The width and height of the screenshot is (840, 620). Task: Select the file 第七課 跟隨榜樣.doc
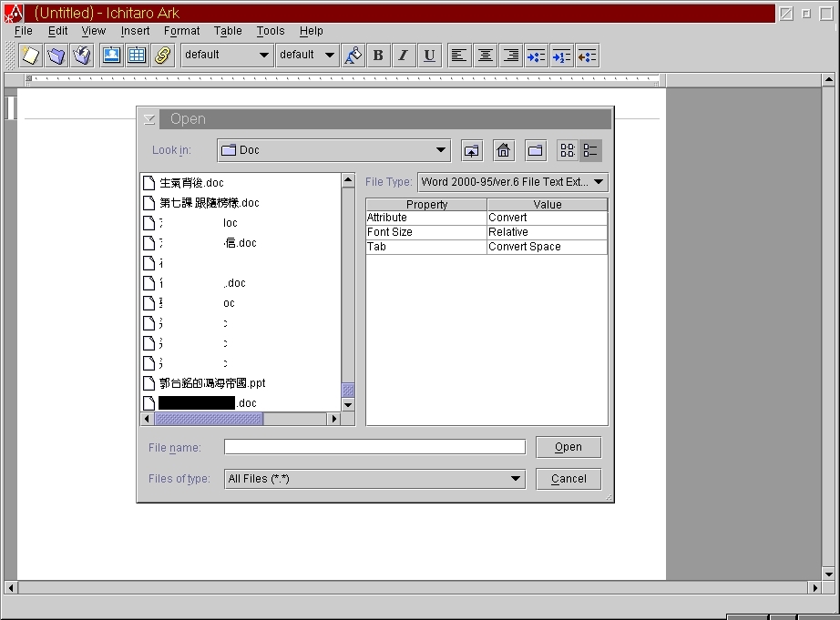201,203
